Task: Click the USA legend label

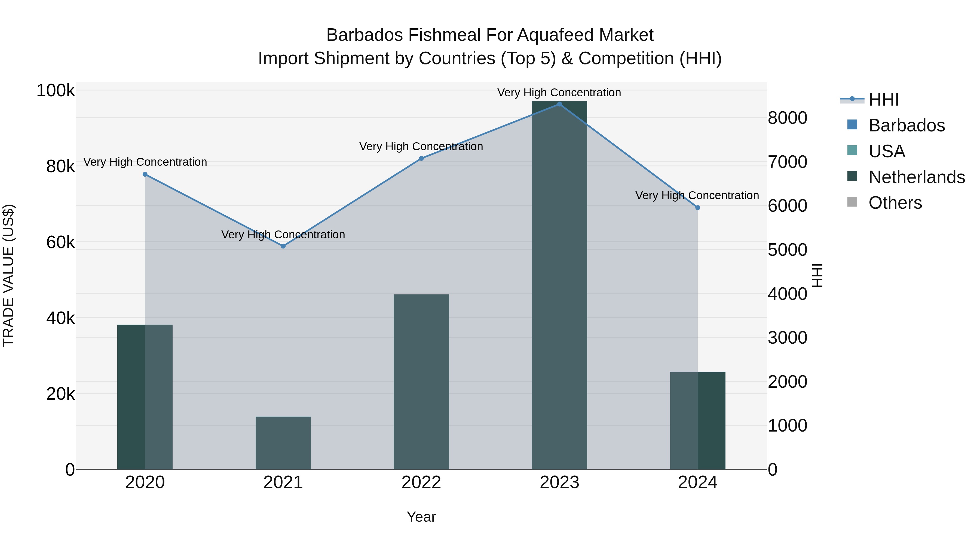Action: tap(887, 151)
